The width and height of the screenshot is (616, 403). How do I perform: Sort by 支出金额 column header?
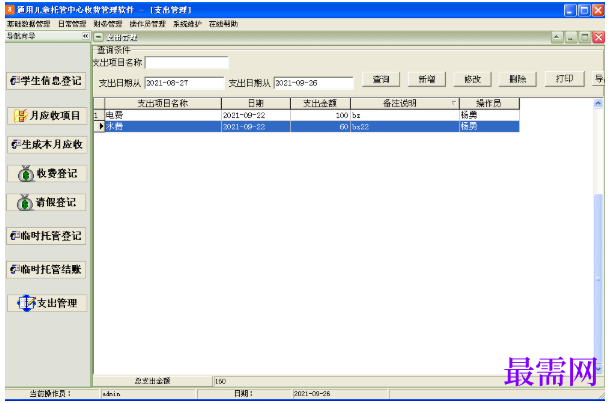click(320, 103)
